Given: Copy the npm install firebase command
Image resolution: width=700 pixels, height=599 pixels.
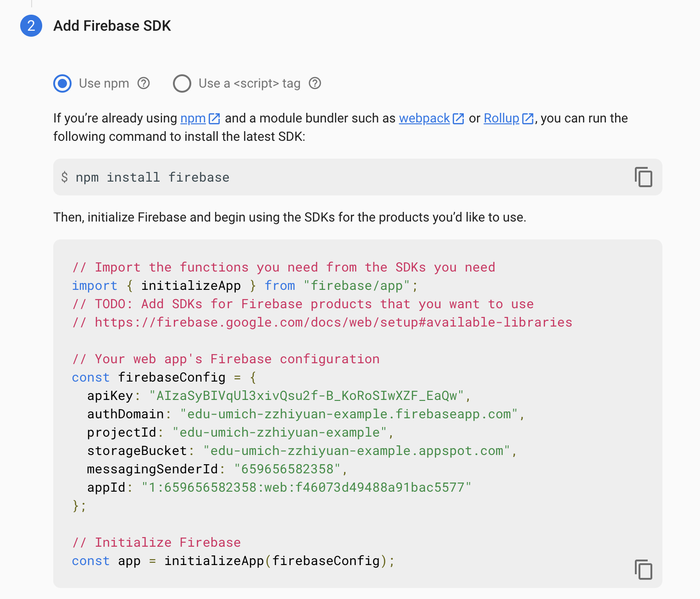Looking at the screenshot, I should pos(643,177).
